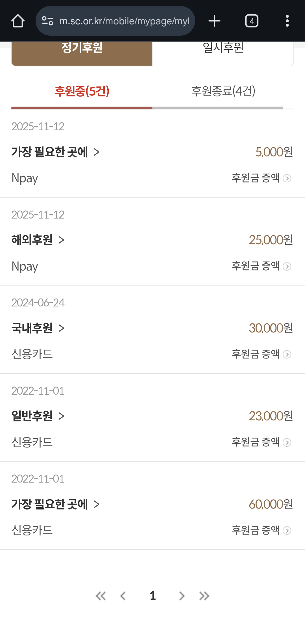
Task: Open a new browser tab
Action: (x=214, y=21)
